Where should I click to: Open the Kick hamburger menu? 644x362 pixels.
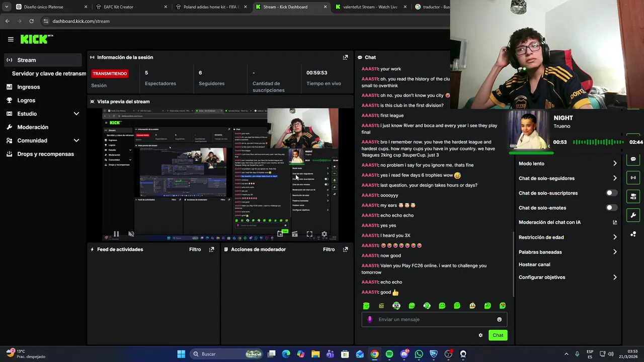pos(11,39)
